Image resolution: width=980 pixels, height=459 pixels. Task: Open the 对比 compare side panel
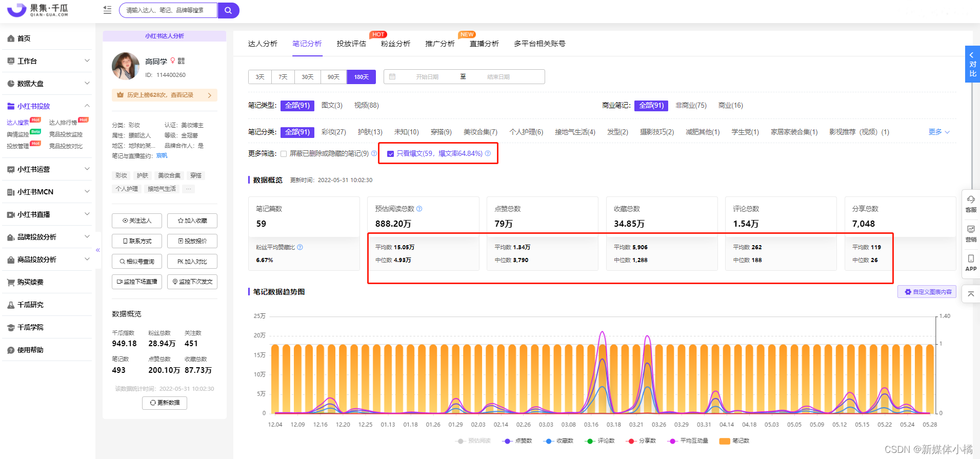[x=972, y=64]
